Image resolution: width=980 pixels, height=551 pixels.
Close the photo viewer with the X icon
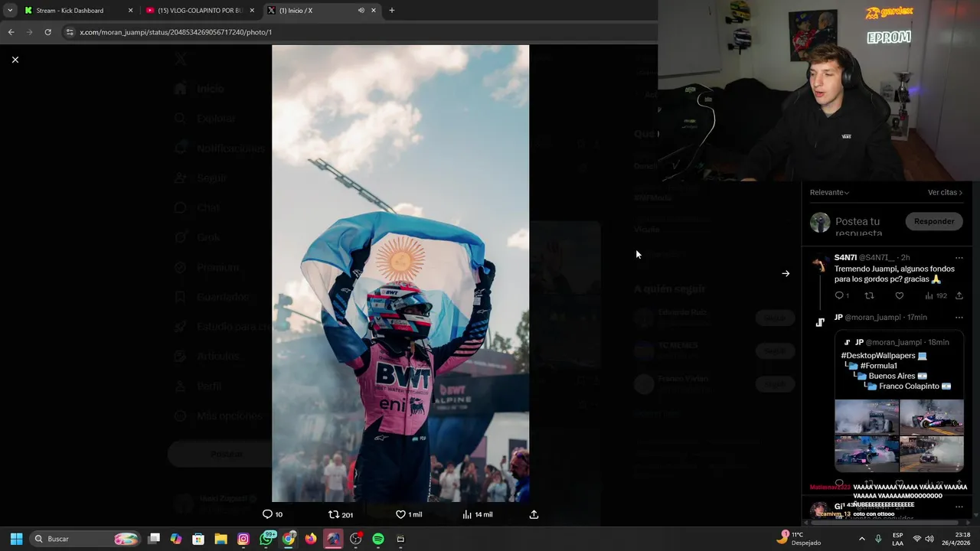pyautogui.click(x=15, y=60)
